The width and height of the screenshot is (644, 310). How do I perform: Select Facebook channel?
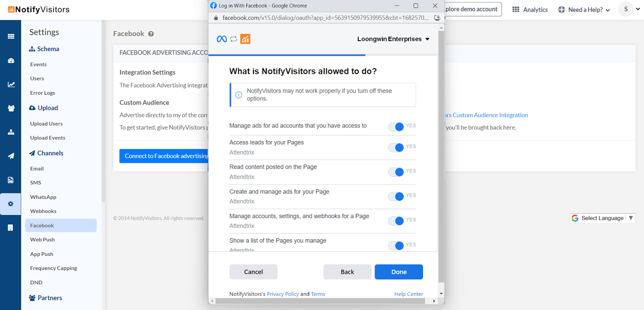61,226
